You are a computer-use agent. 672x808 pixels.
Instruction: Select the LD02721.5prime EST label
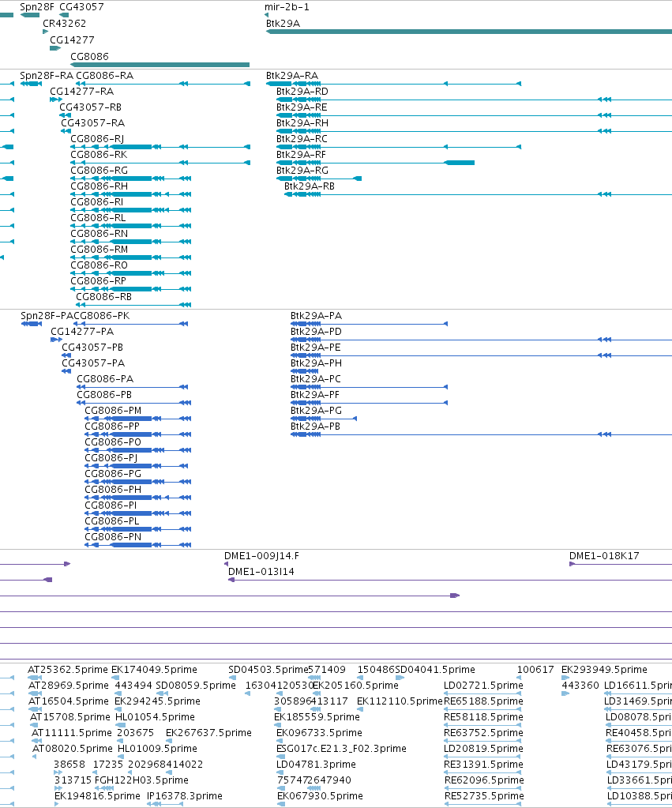point(484,686)
